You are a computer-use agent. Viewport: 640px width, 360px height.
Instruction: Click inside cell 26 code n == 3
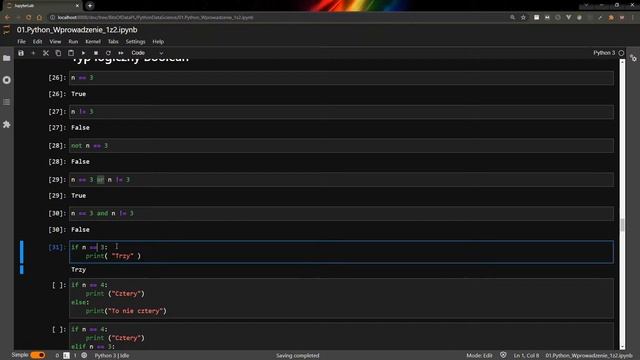pyautogui.click(x=341, y=78)
